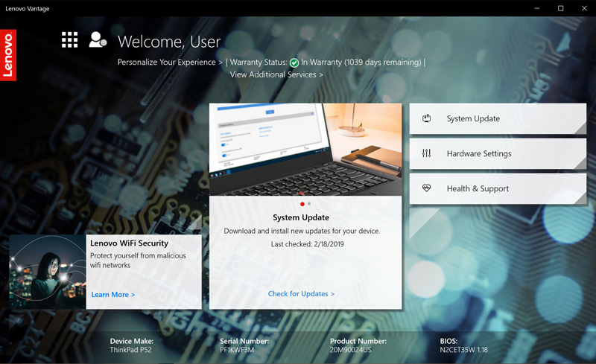The image size is (596, 364).
Task: Click the Welcome, User heading
Action: (x=169, y=42)
